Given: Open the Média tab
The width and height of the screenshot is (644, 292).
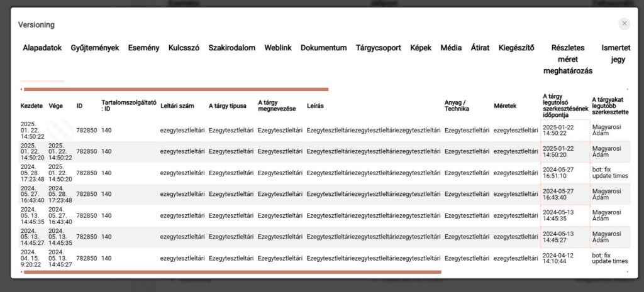Looking at the screenshot, I should point(451,48).
